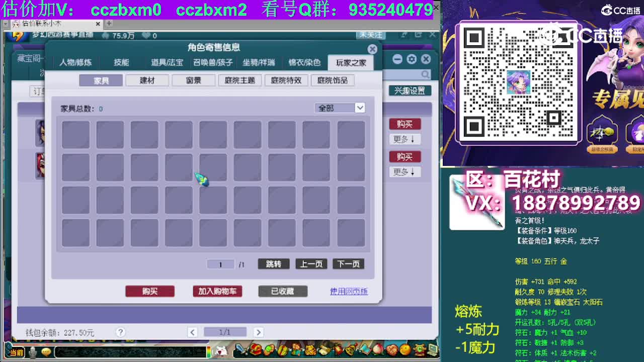Image resolution: width=644 pixels, height=362 pixels.
Task: Click 加入购物车 button
Action: click(217, 291)
